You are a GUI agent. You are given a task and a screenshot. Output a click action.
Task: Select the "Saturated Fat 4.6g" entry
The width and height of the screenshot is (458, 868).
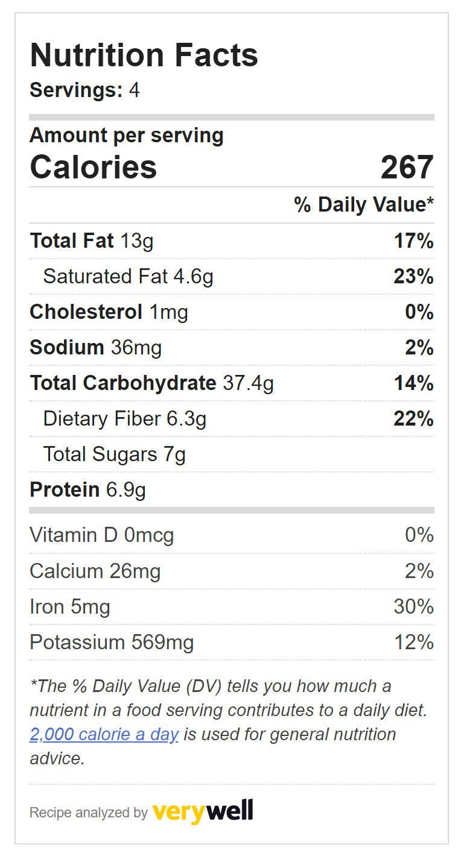pyautogui.click(x=128, y=277)
